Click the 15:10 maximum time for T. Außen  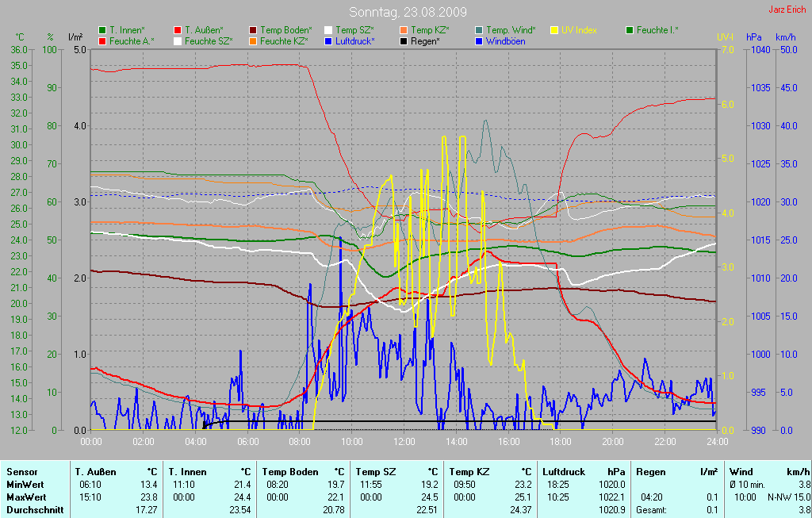(x=90, y=497)
